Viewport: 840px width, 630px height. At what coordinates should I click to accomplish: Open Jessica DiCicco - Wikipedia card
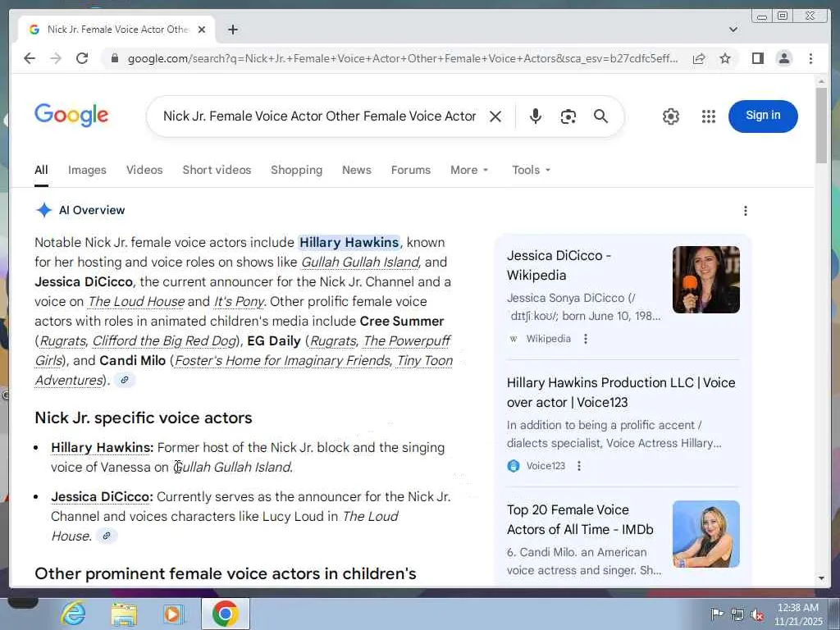click(x=559, y=265)
